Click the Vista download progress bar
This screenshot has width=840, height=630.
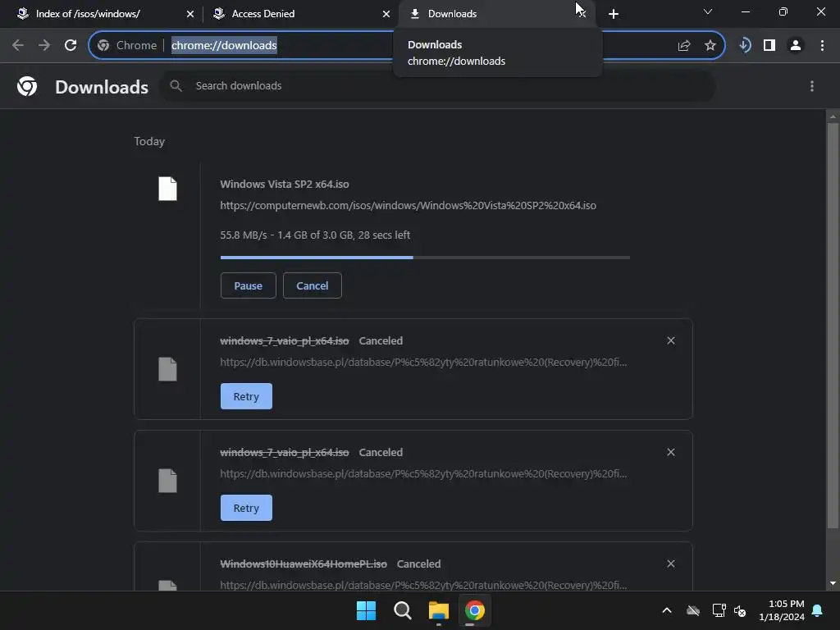point(425,258)
